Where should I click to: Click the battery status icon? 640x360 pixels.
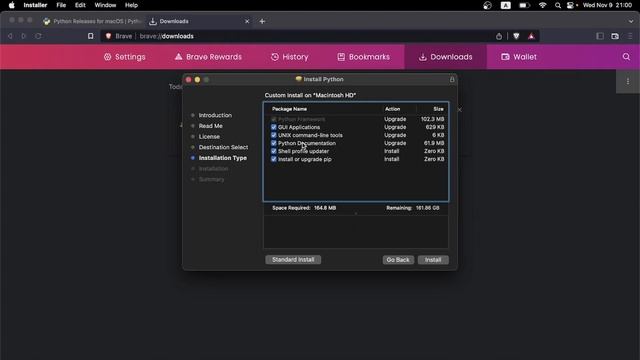(524, 5)
